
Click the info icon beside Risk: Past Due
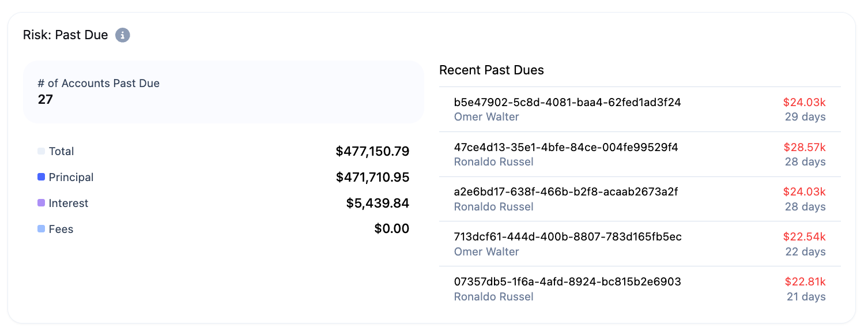pos(122,35)
